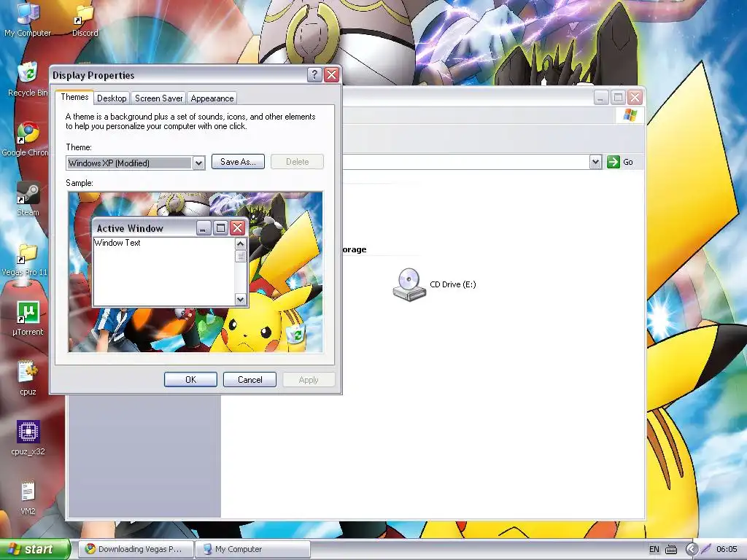Open the My Computer address bar dropdown
This screenshot has height=560, width=747.
point(595,162)
